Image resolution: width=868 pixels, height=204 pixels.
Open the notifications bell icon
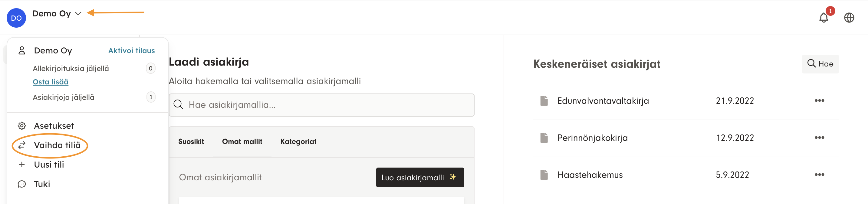tap(823, 18)
